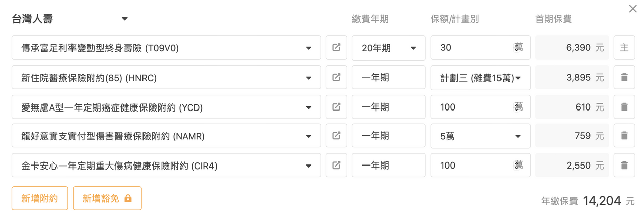Delete the 龍好意 (NAMR) rider row
The height and width of the screenshot is (220, 644).
(x=624, y=136)
